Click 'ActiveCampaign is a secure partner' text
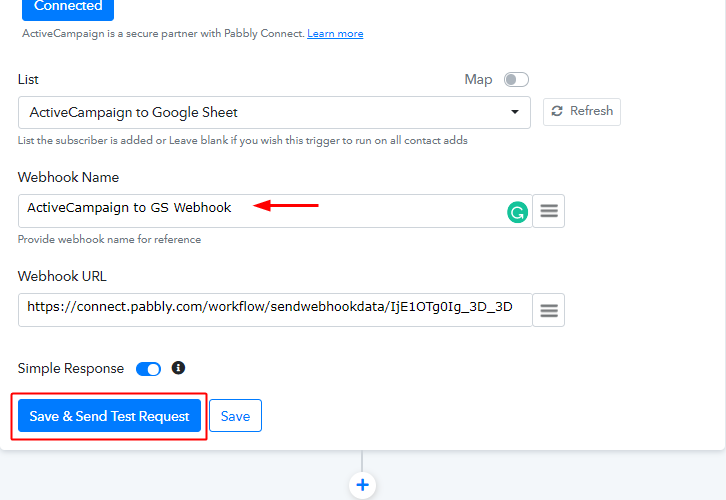Image resolution: width=726 pixels, height=500 pixels. (x=163, y=33)
